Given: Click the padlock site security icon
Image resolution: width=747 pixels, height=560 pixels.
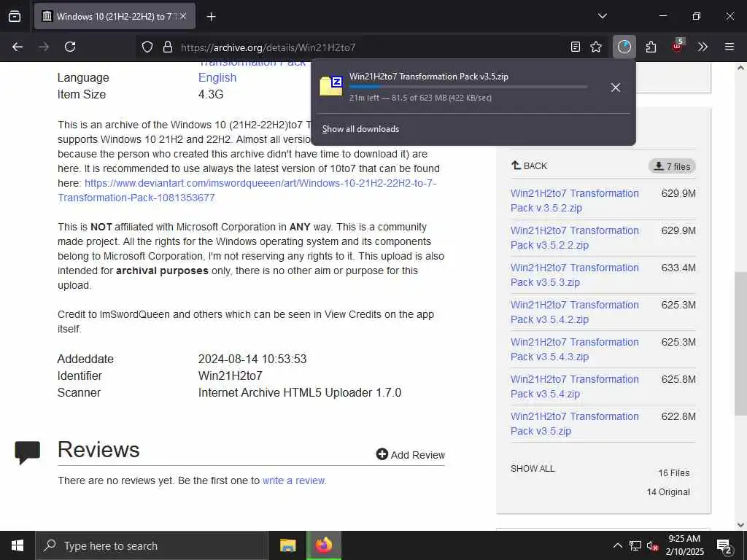Looking at the screenshot, I should click(x=167, y=47).
